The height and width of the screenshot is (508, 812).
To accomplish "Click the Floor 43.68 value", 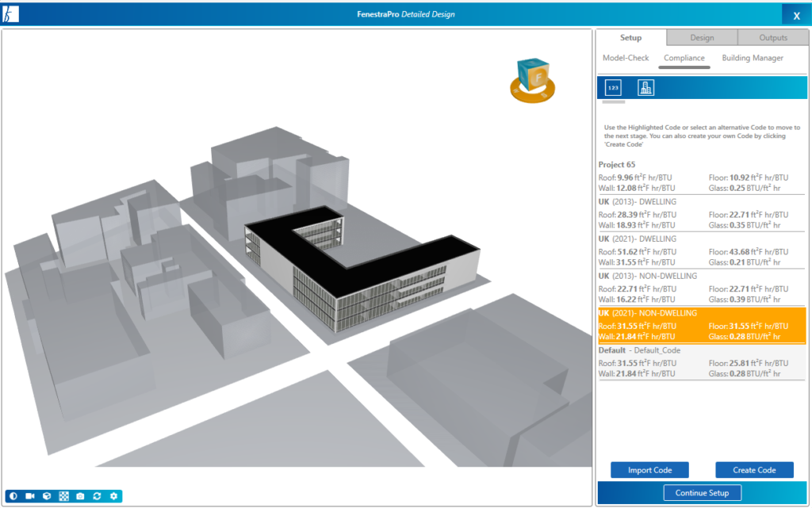I will click(x=740, y=252).
